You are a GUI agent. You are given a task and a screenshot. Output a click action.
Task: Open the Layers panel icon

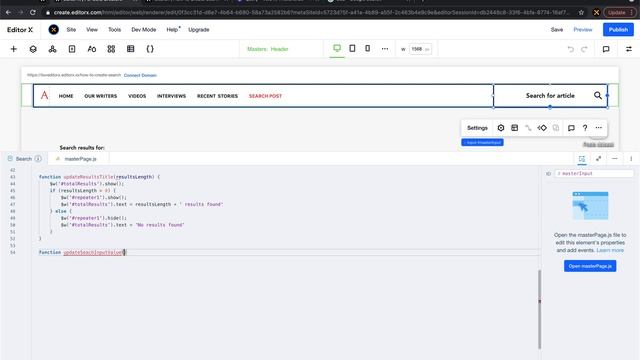pos(33,49)
